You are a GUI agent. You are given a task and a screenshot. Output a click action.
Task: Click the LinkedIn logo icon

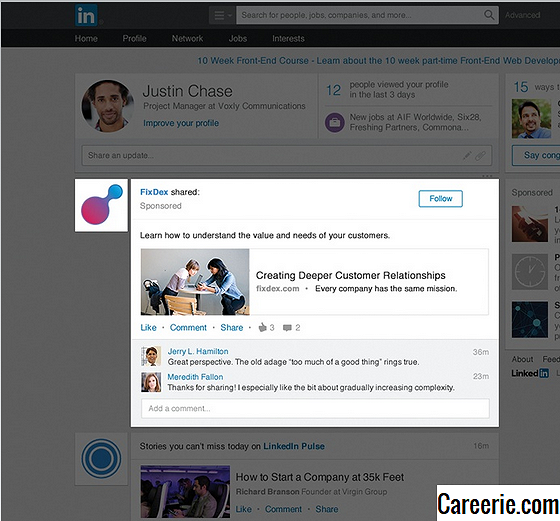pyautogui.click(x=86, y=15)
